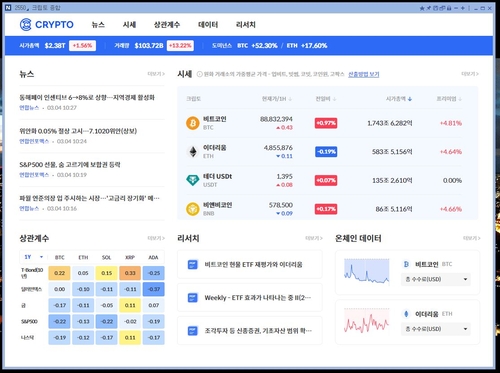This screenshot has height=373, width=500.
Task: Open the 데이터 menu
Action: coord(208,25)
